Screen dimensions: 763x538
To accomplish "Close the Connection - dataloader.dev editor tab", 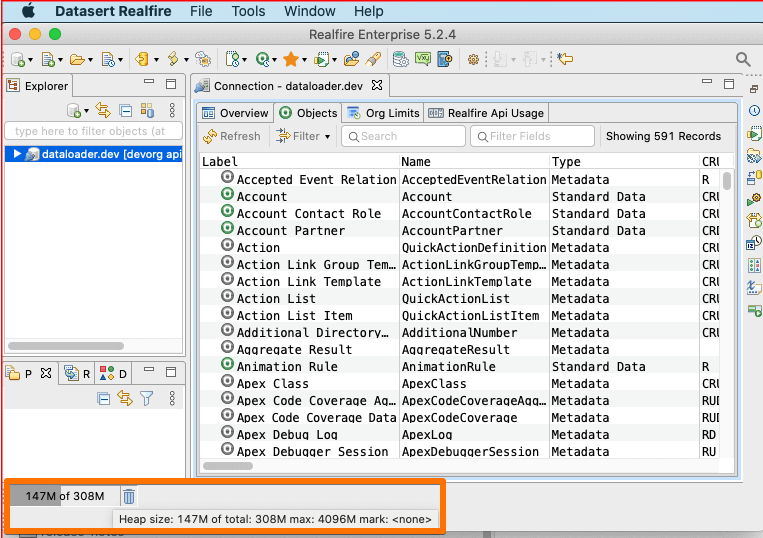I will 377,86.
